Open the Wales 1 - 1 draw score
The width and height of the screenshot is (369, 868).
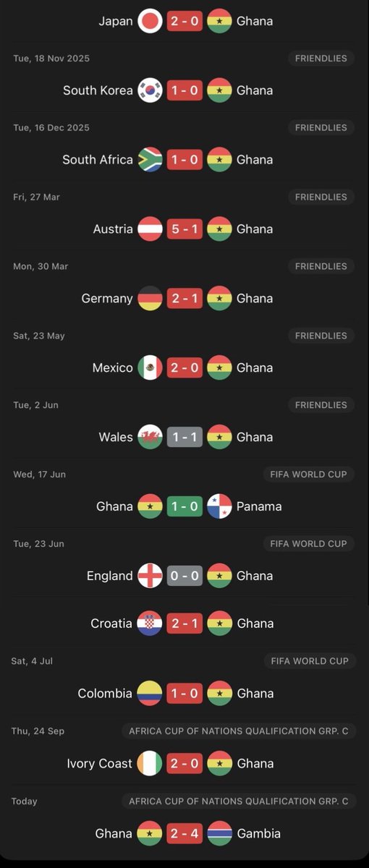point(184,437)
